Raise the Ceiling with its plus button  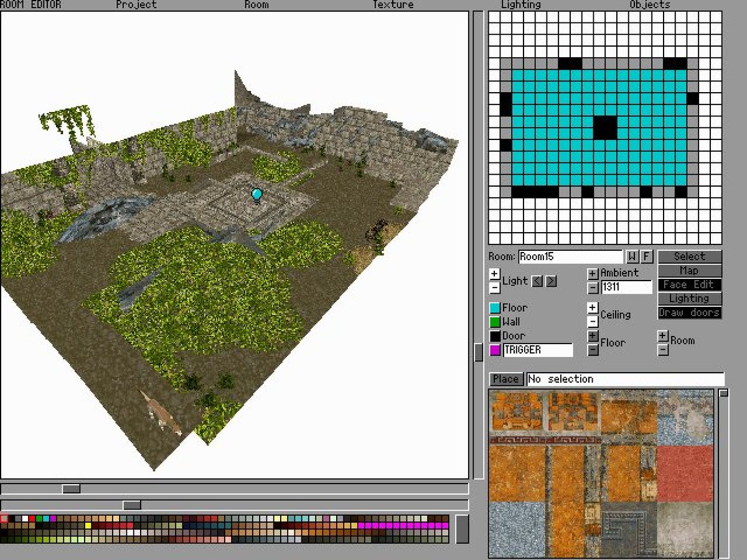(x=593, y=308)
